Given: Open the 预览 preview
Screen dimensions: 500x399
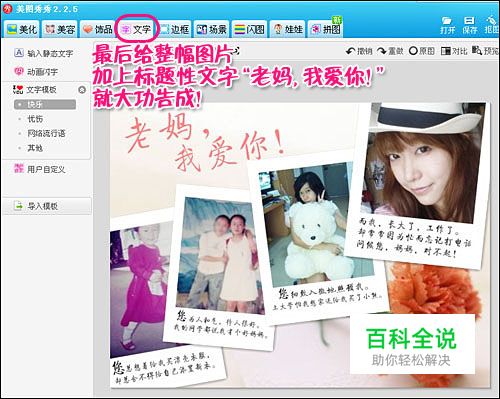Looking at the screenshot, I should 485,51.
